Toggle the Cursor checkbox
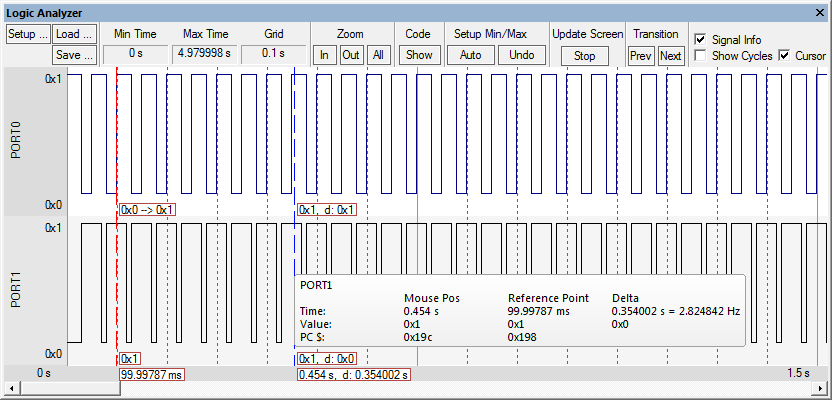Image resolution: width=833 pixels, height=400 pixels. tap(784, 55)
